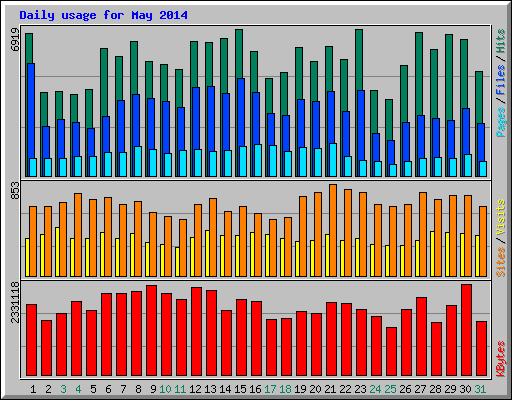
Task: Click the red KBytes bar for day 12
Action: click(x=197, y=331)
